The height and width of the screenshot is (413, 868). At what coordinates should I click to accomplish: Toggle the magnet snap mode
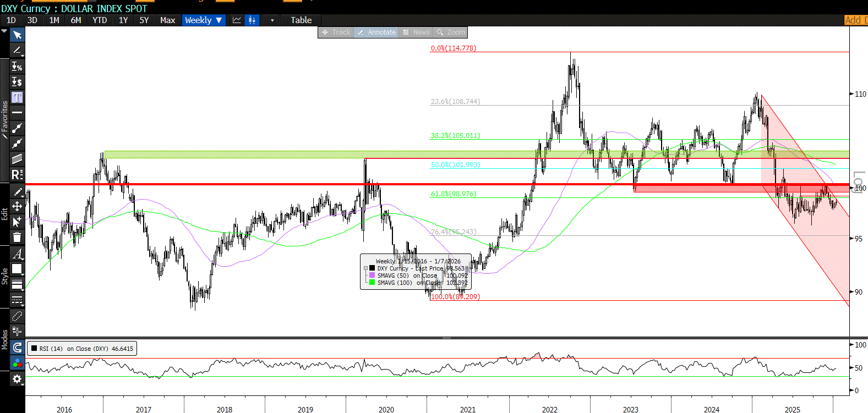[17, 348]
